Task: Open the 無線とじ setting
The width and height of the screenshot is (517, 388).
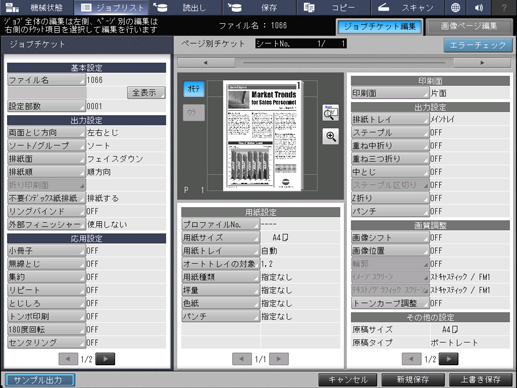Action: [x=46, y=264]
